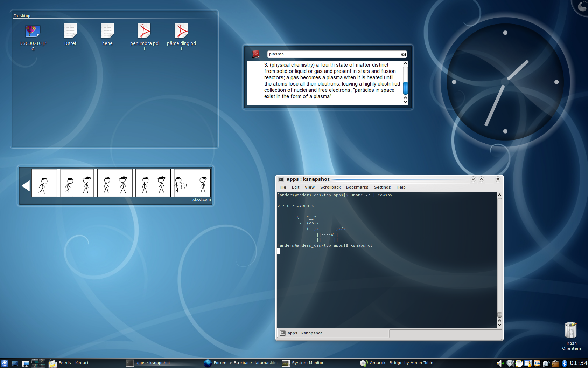Open the xkcd.com link in comic widget
This screenshot has width=588, height=368.
point(202,200)
